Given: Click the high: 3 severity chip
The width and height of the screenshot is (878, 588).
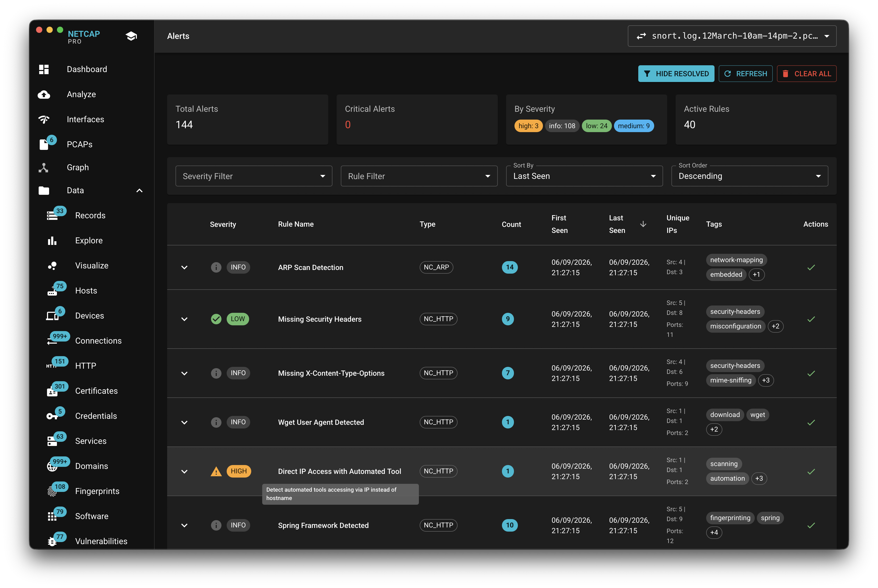Looking at the screenshot, I should pos(528,126).
